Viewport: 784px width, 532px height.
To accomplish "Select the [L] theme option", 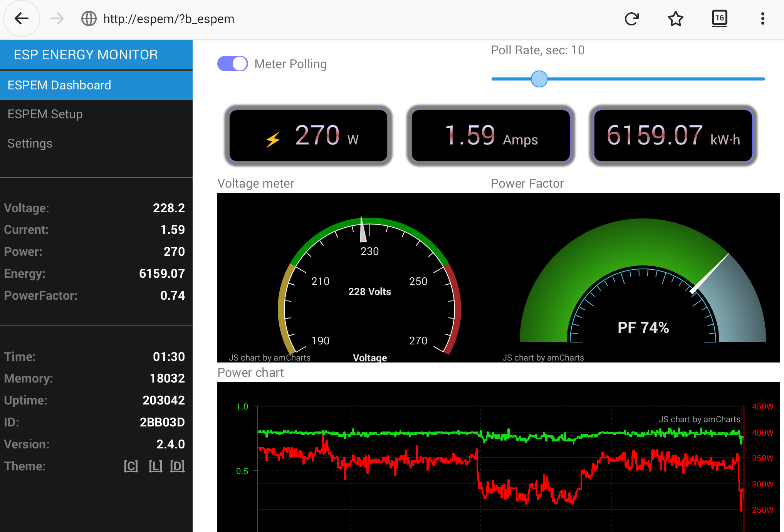I will pos(155,466).
